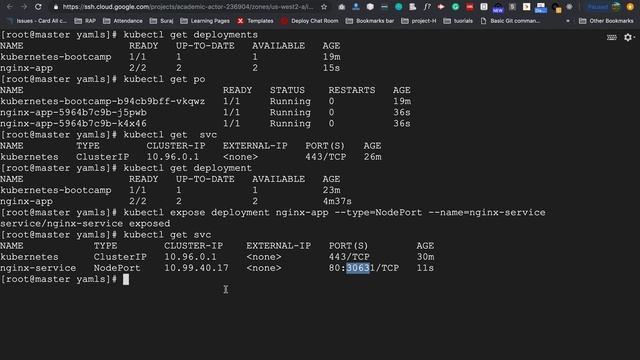Open the Learning Pages bookmark folder
Screen dimensions: 640x360
[205, 21]
